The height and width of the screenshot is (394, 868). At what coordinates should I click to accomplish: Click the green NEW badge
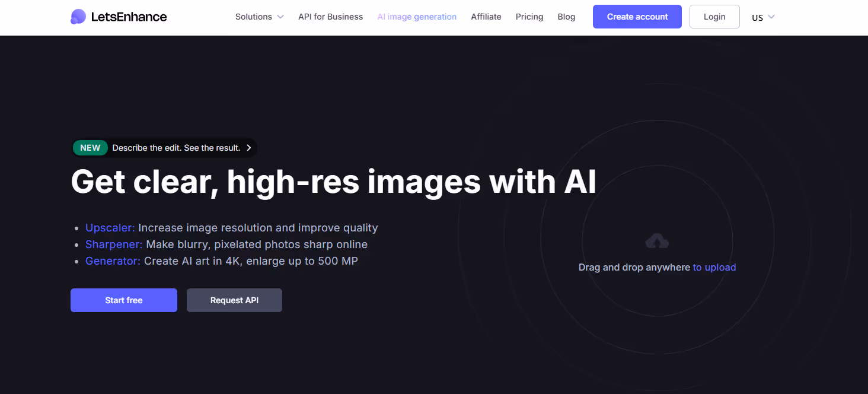click(90, 148)
